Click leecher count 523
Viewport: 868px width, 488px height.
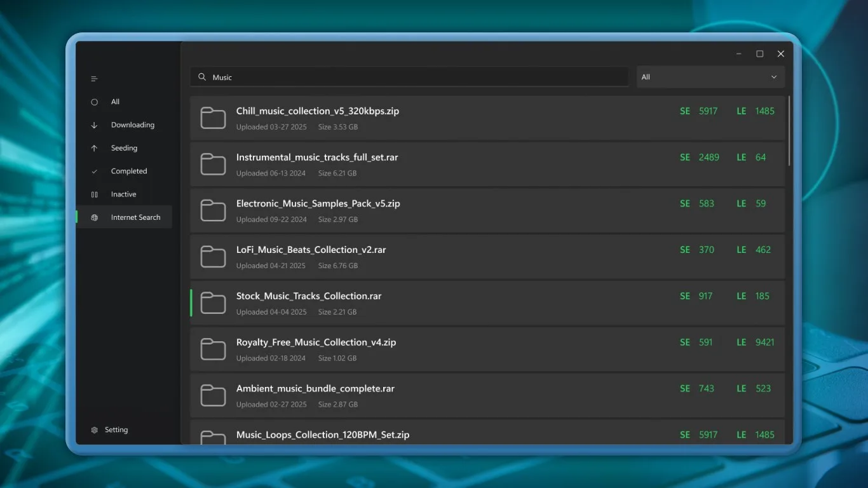tap(763, 389)
